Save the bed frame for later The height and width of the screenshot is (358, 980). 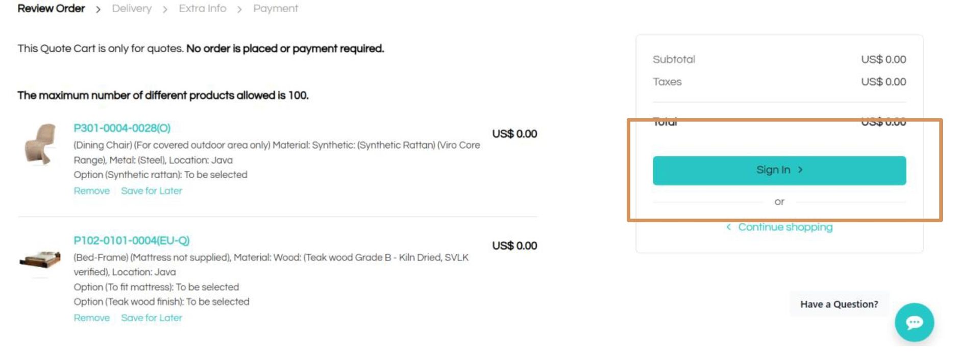(x=151, y=318)
